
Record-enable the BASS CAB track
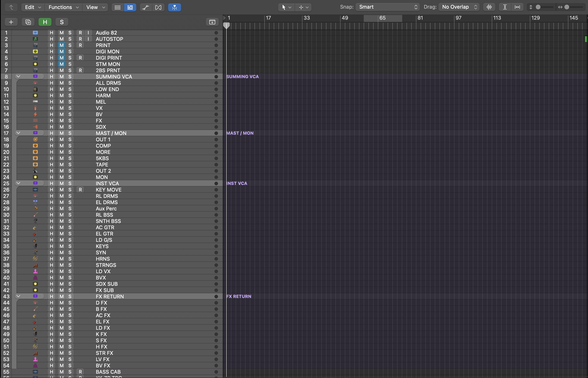tap(80, 372)
